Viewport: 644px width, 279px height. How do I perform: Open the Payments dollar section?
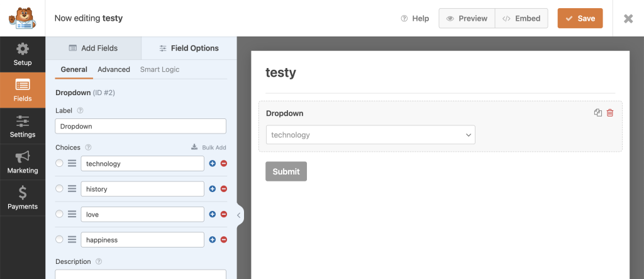(23, 198)
